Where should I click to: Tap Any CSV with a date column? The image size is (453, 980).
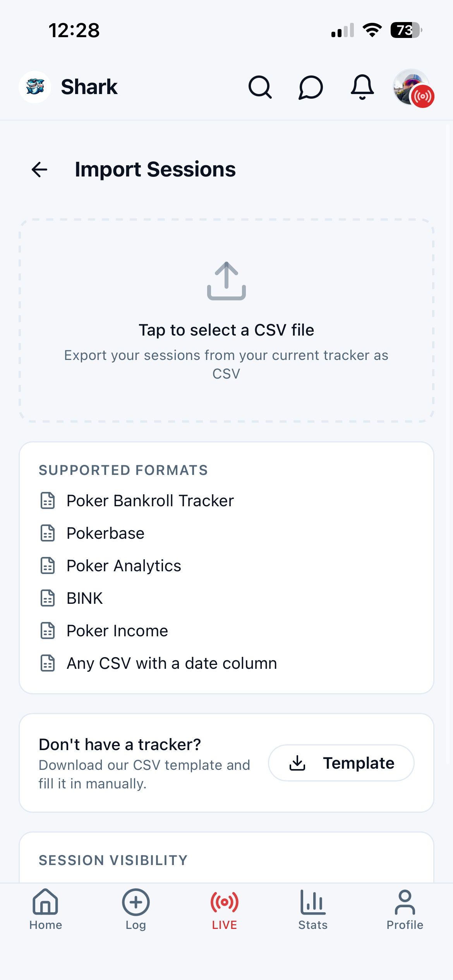[x=172, y=663]
